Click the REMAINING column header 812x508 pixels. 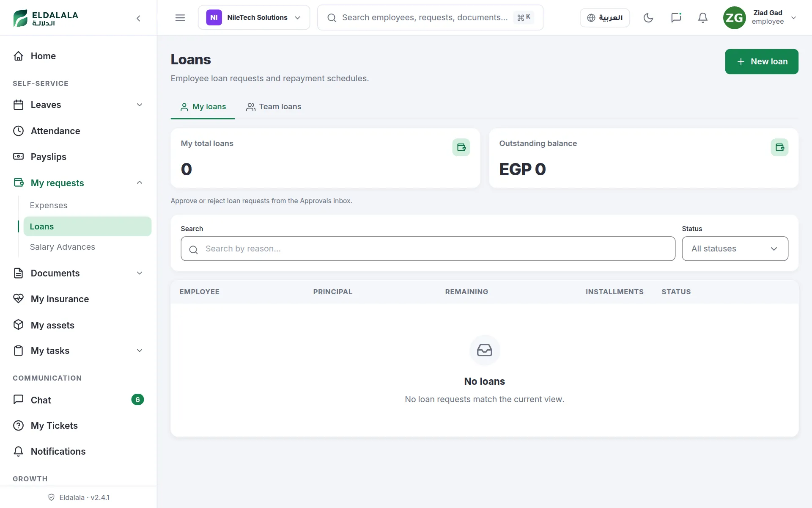click(466, 292)
